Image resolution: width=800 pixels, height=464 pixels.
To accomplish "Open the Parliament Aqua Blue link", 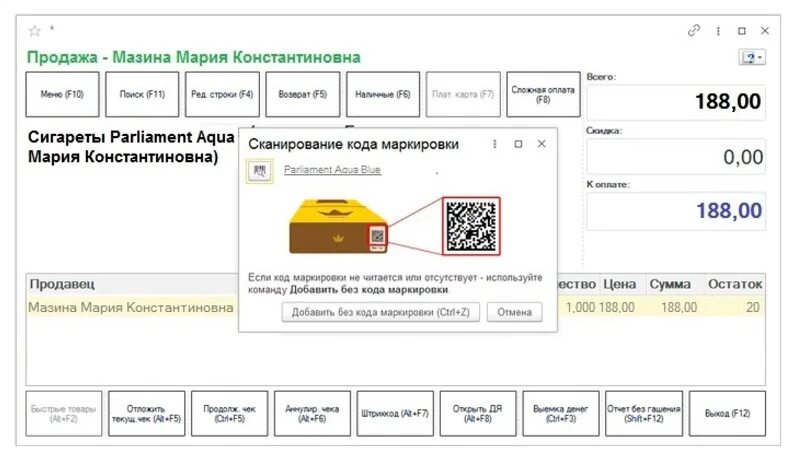I will click(332, 169).
